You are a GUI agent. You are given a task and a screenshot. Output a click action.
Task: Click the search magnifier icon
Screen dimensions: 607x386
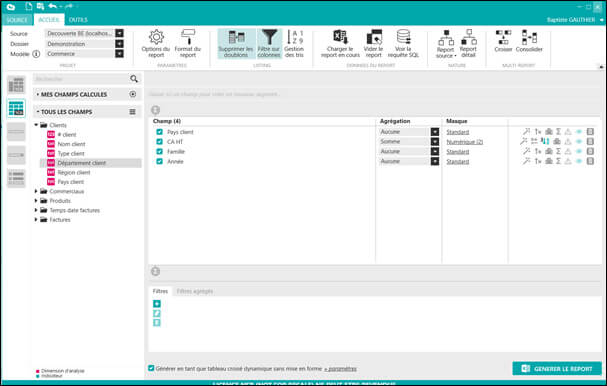(134, 79)
